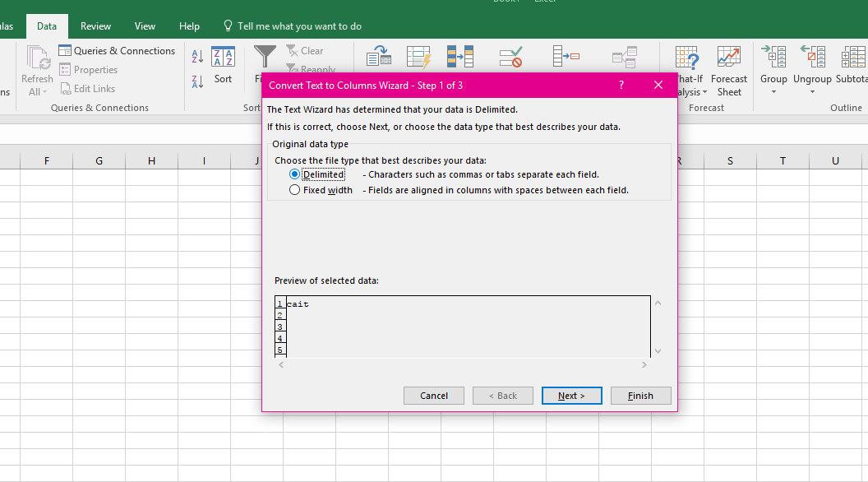
Task: Click the preview scroll down arrow
Action: 658,350
